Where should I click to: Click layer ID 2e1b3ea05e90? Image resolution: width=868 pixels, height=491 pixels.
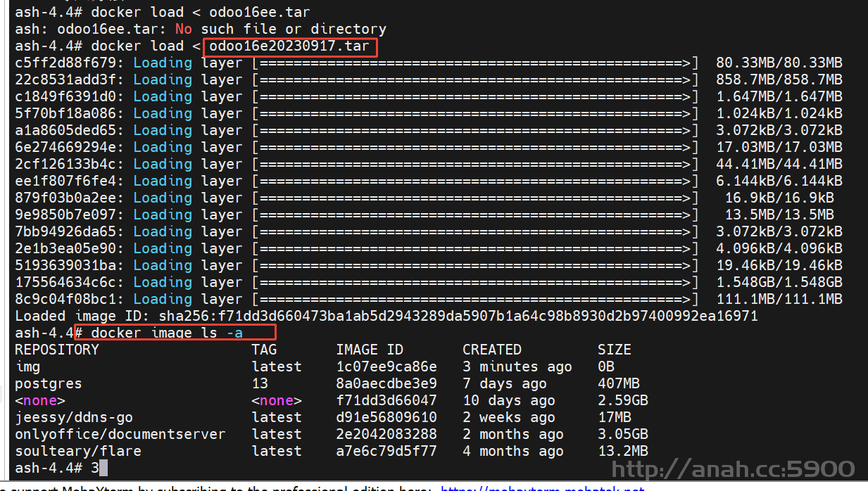[65, 249]
